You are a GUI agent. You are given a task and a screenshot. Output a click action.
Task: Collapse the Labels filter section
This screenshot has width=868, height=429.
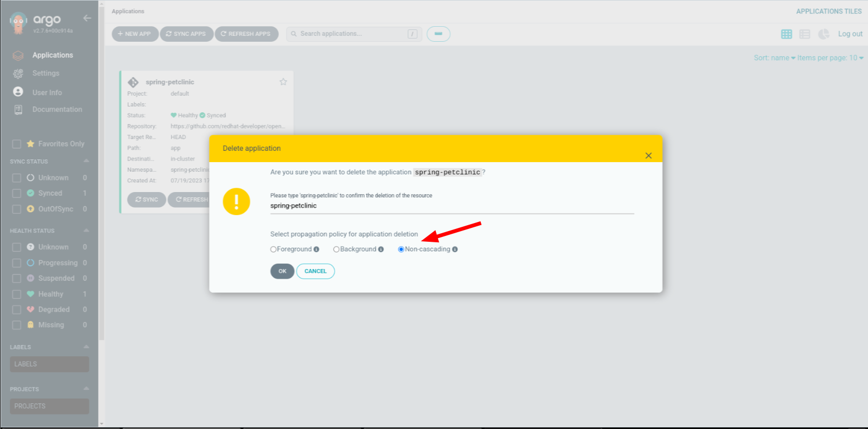[86, 347]
